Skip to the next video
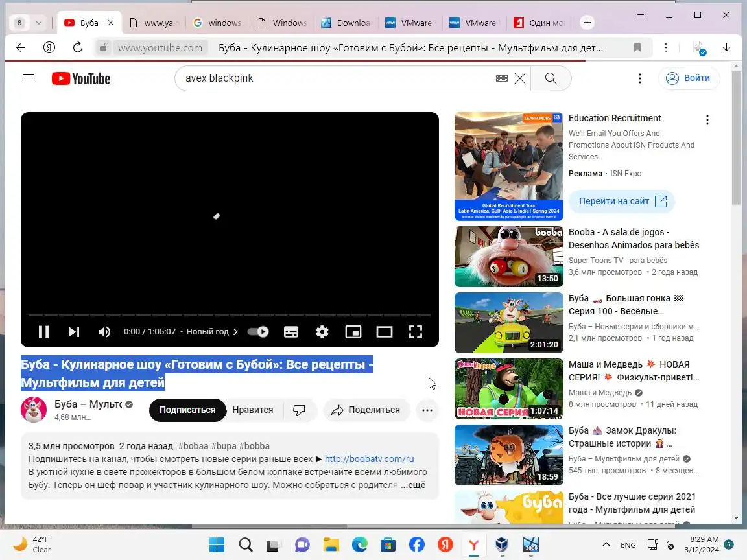Viewport: 747px width, 560px height. tap(74, 331)
